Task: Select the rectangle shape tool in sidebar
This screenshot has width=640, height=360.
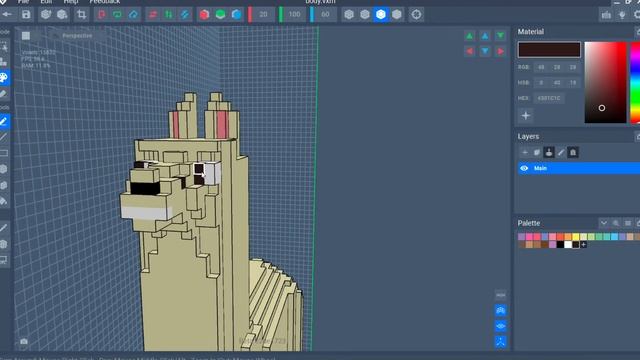Action: click(x=4, y=153)
